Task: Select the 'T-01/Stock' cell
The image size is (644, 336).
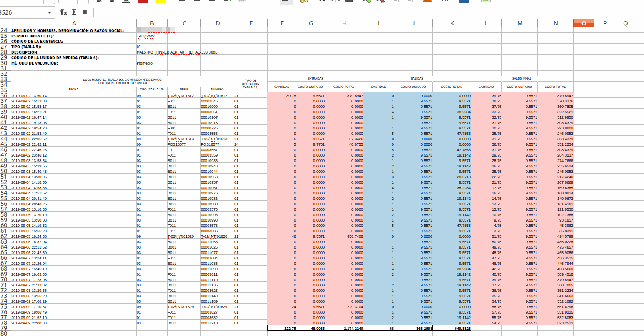Action: [x=152, y=36]
